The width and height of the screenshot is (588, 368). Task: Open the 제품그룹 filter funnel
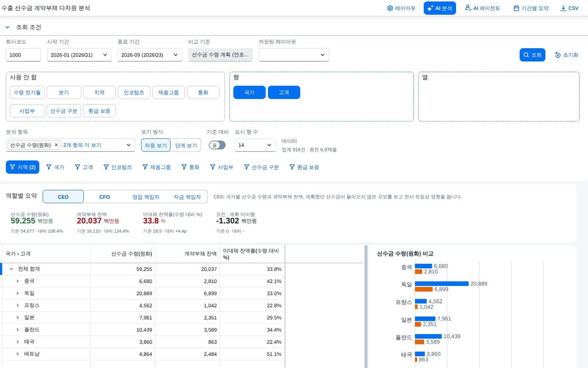[156, 167]
